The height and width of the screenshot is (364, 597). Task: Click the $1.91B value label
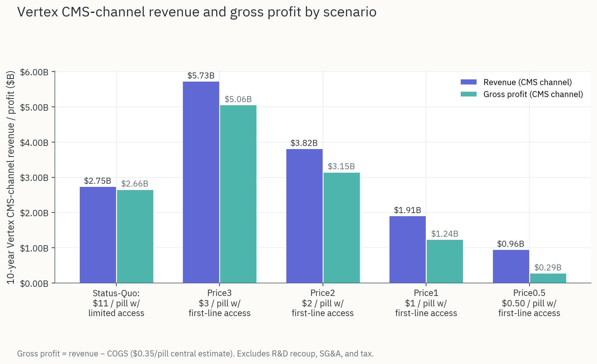click(407, 210)
